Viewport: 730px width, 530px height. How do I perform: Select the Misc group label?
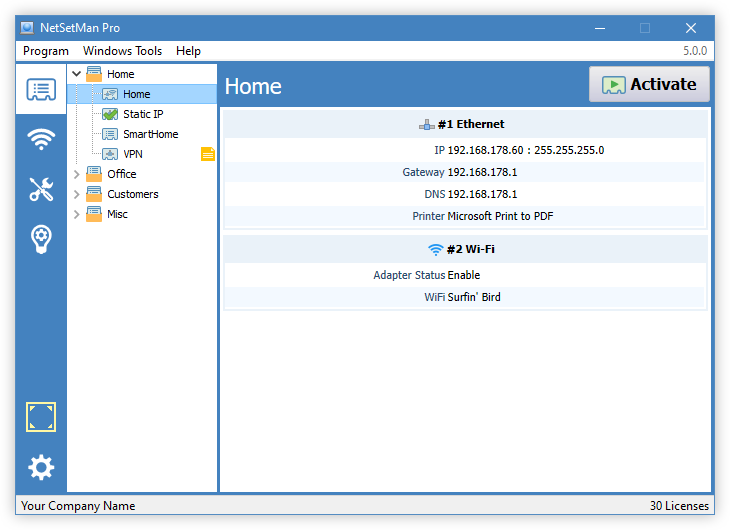pyautogui.click(x=117, y=214)
